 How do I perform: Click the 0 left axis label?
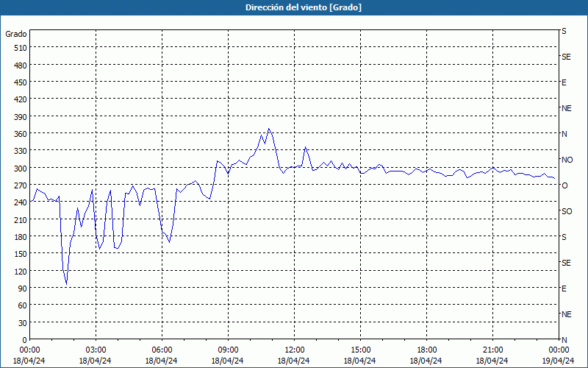coord(25,340)
